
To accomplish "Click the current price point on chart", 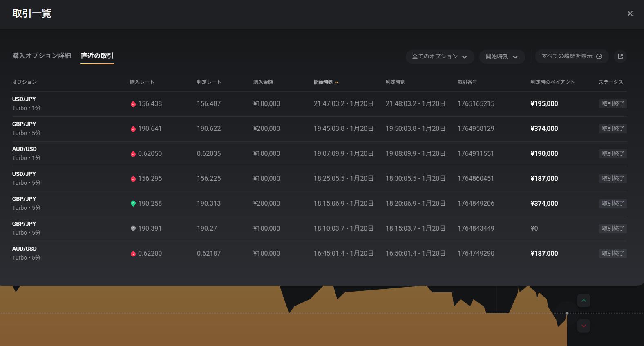I will point(567,313).
